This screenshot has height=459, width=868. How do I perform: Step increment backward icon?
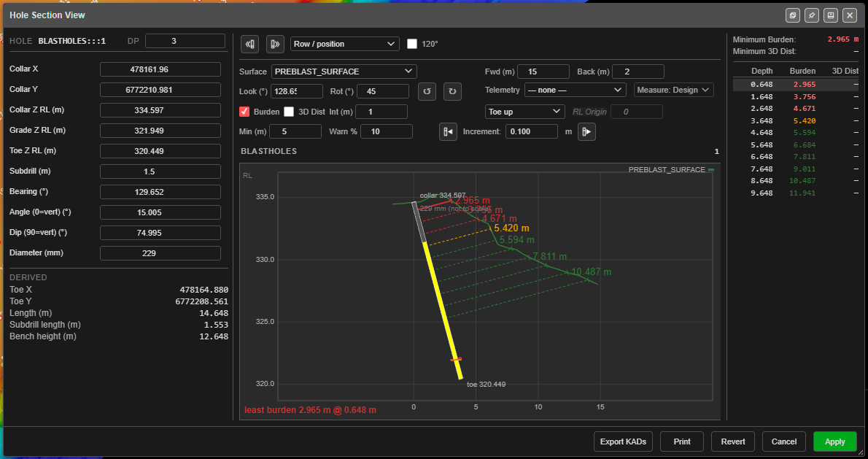tap(449, 132)
